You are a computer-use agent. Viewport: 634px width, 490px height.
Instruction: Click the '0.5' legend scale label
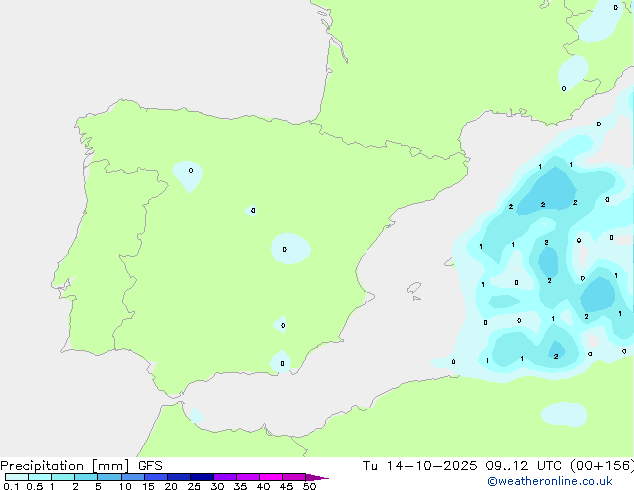34,486
